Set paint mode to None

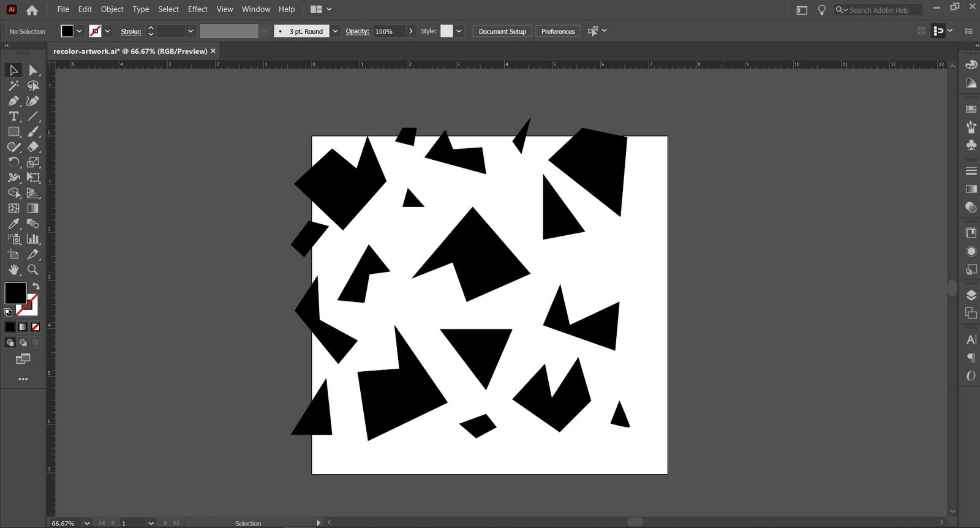pos(36,327)
